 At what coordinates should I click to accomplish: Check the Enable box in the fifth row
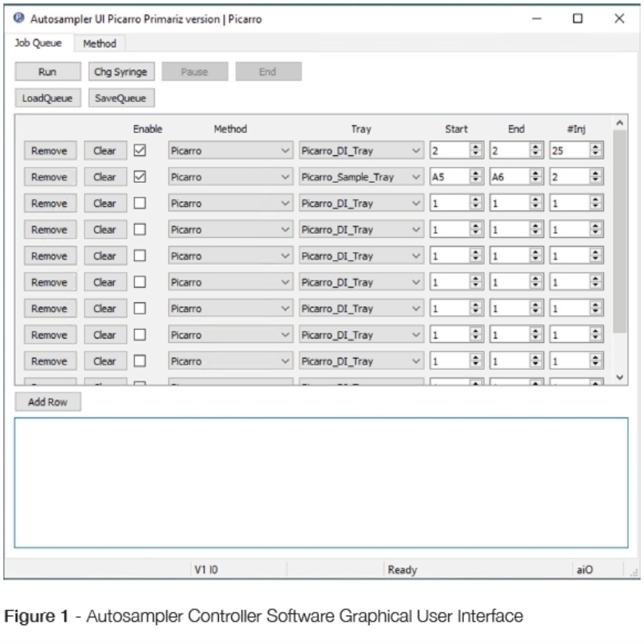[140, 255]
